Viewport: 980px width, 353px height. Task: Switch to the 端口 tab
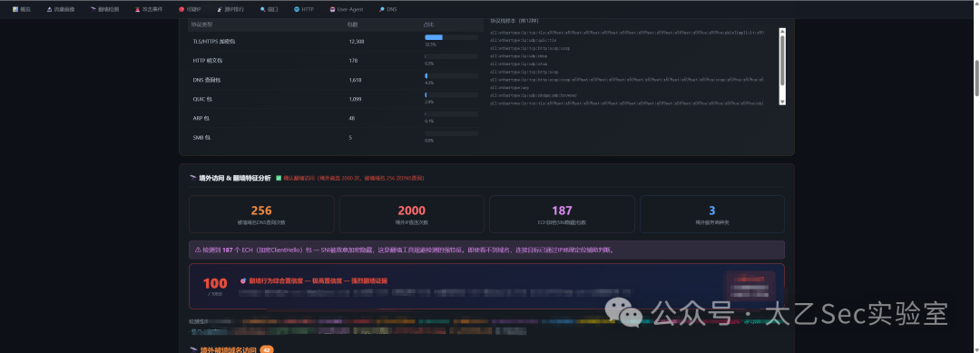[x=270, y=9]
